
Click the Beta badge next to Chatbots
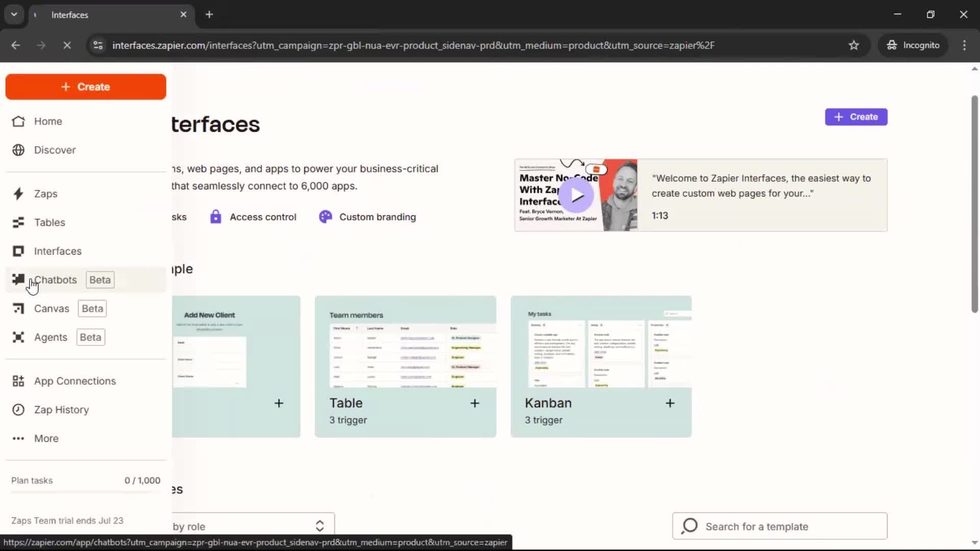click(x=100, y=280)
